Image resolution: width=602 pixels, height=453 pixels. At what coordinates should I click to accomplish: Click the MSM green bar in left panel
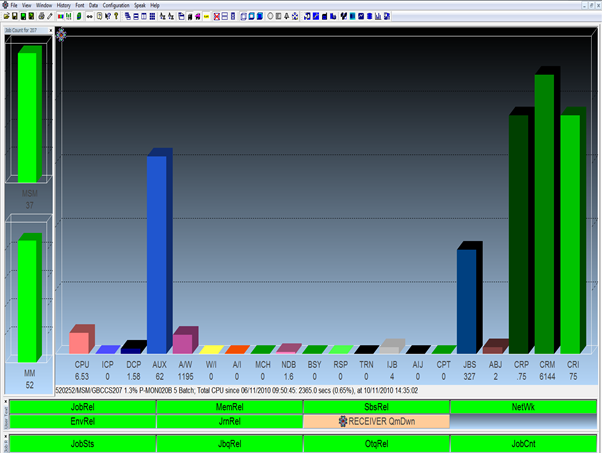28,118
